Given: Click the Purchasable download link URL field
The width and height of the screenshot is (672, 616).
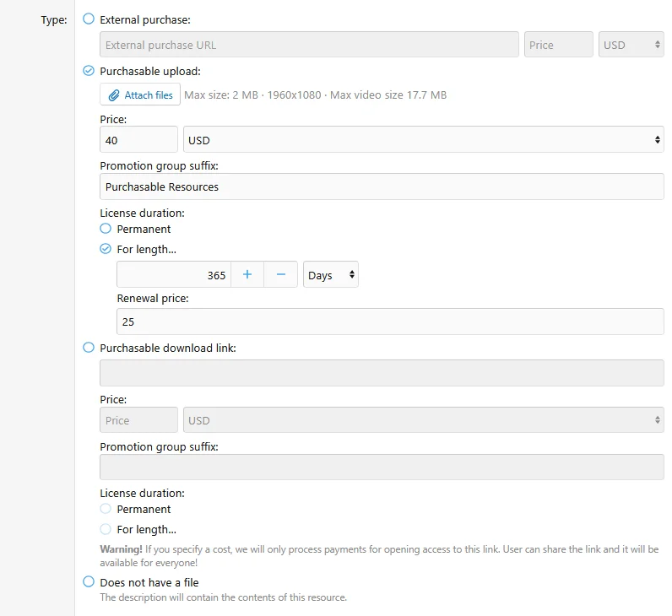Looking at the screenshot, I should point(382,373).
